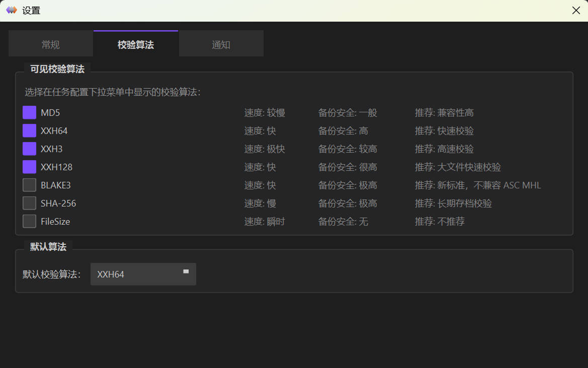588x368 pixels.
Task: Click the 默认算法 group title
Action: pyautogui.click(x=48, y=247)
